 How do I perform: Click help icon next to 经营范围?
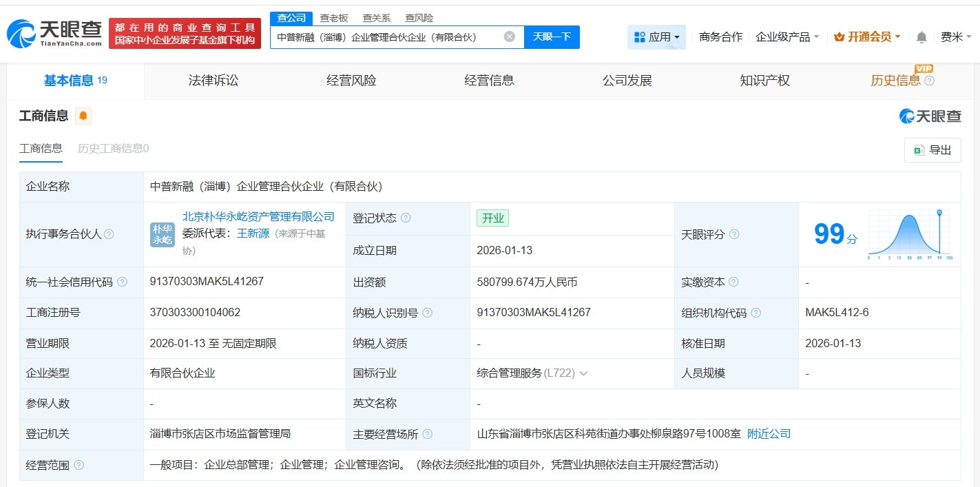tap(79, 465)
